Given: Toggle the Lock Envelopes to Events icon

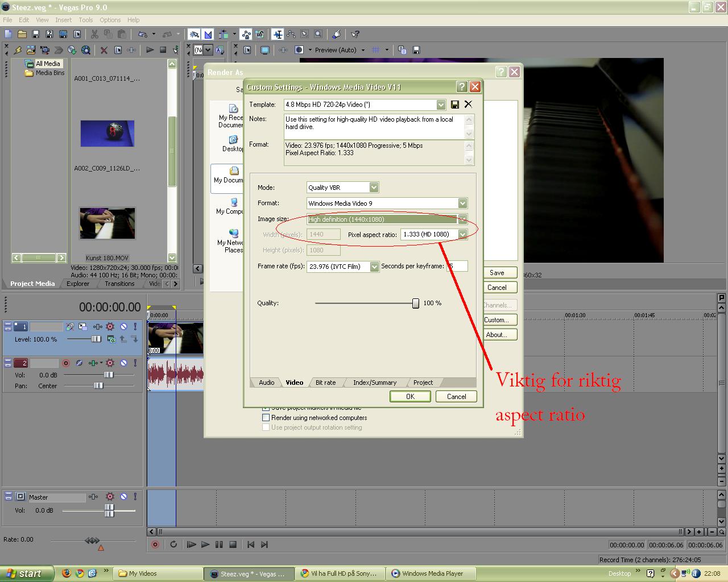Looking at the screenshot, I should click(x=246, y=34).
